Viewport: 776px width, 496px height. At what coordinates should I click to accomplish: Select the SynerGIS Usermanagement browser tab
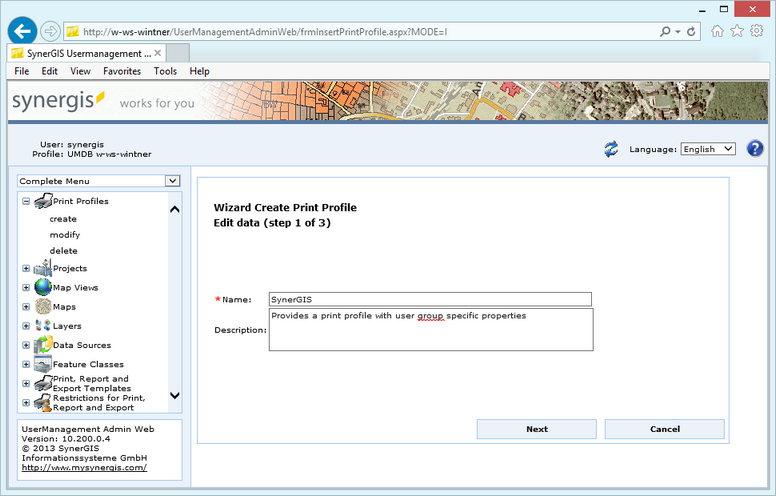tap(87, 53)
